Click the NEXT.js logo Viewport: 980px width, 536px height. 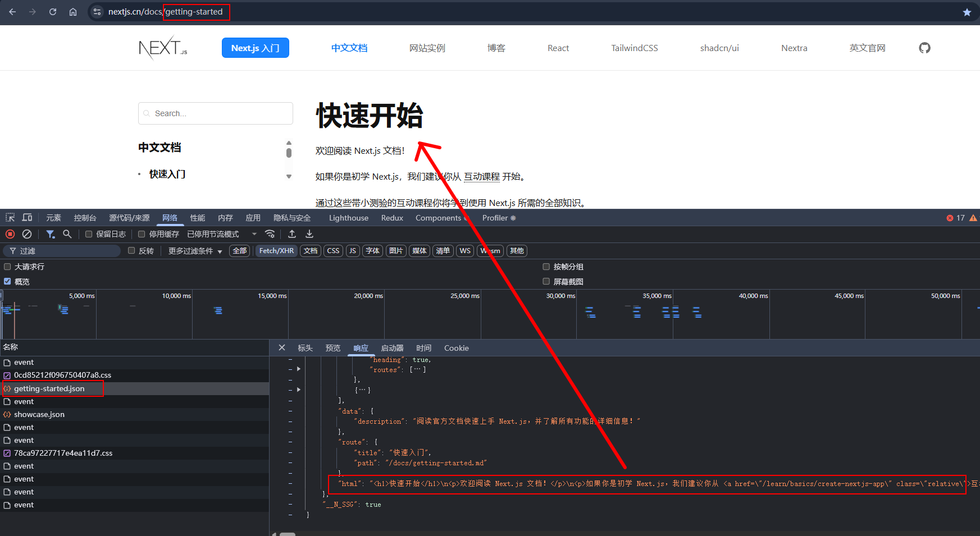tap(163, 48)
